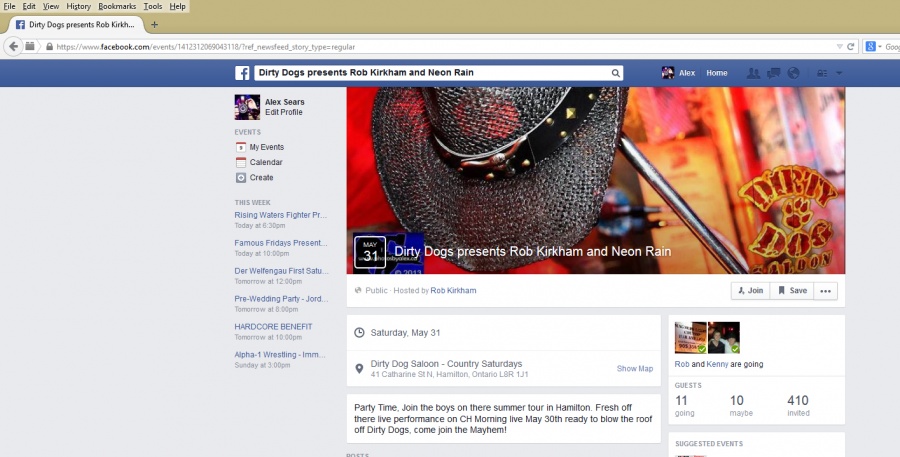Open the Tools menu

click(153, 6)
